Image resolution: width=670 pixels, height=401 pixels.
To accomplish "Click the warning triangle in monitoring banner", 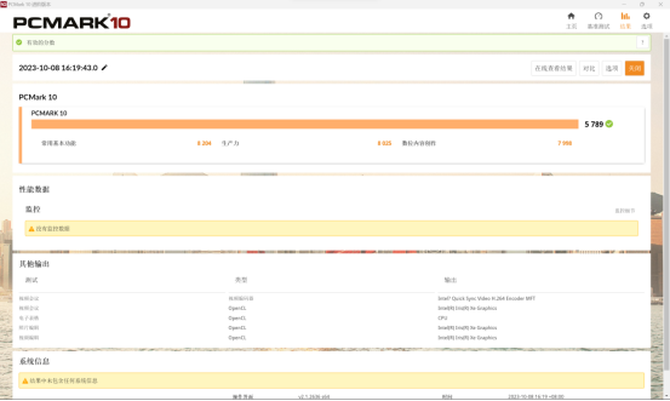I will (31, 229).
